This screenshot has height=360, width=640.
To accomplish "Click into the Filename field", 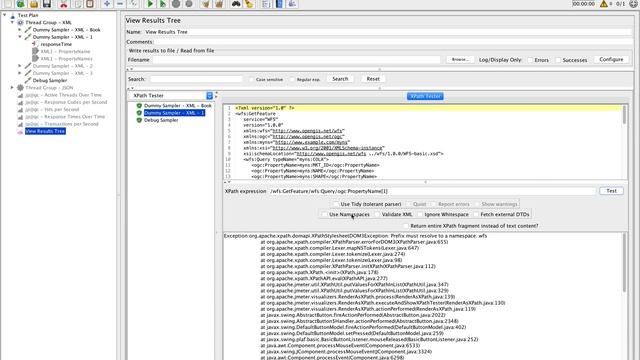I will (x=296, y=60).
